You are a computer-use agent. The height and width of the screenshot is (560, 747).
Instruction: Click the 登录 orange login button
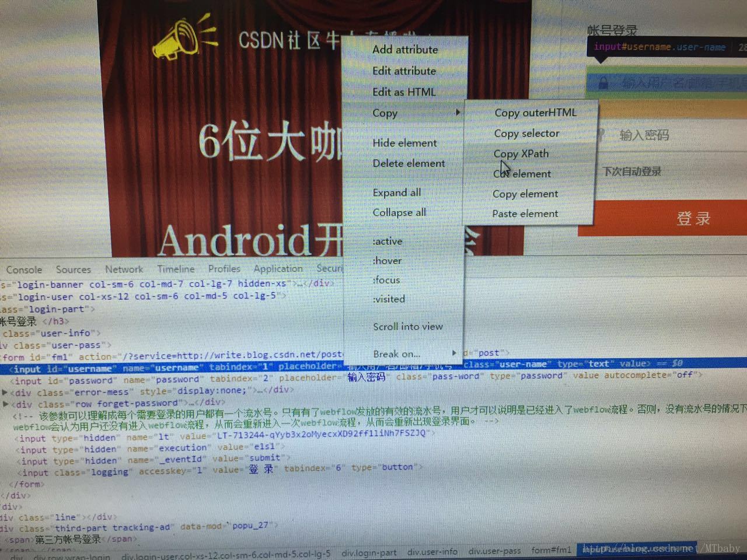tap(662, 218)
